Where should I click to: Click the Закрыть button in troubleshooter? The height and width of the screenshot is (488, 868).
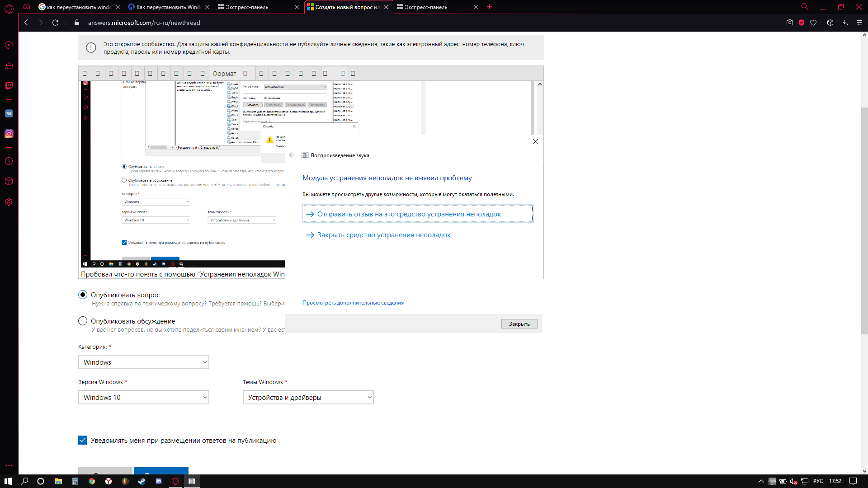519,324
